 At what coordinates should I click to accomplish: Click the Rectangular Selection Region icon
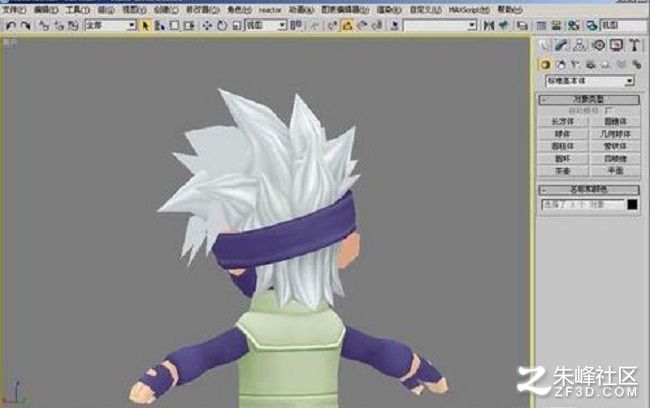pos(175,26)
